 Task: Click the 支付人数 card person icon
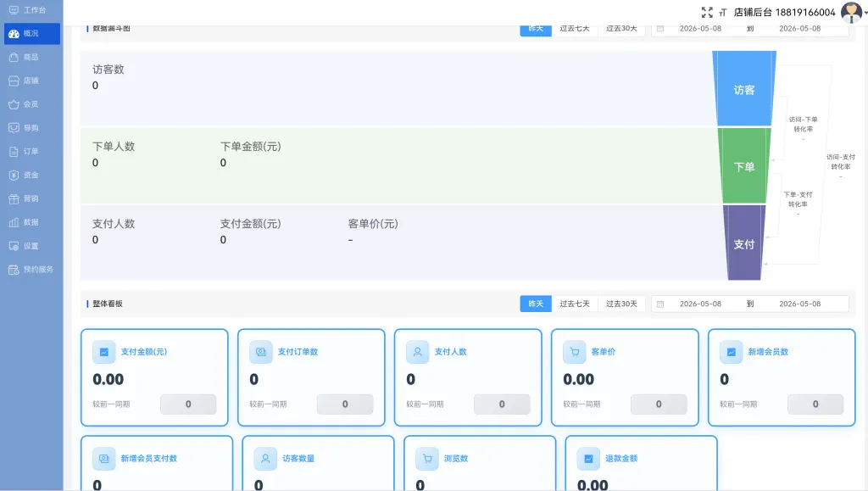pos(417,352)
